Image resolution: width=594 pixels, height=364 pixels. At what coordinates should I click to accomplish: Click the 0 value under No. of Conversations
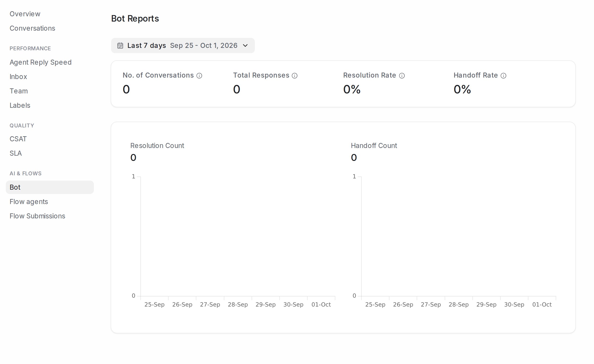pyautogui.click(x=126, y=89)
